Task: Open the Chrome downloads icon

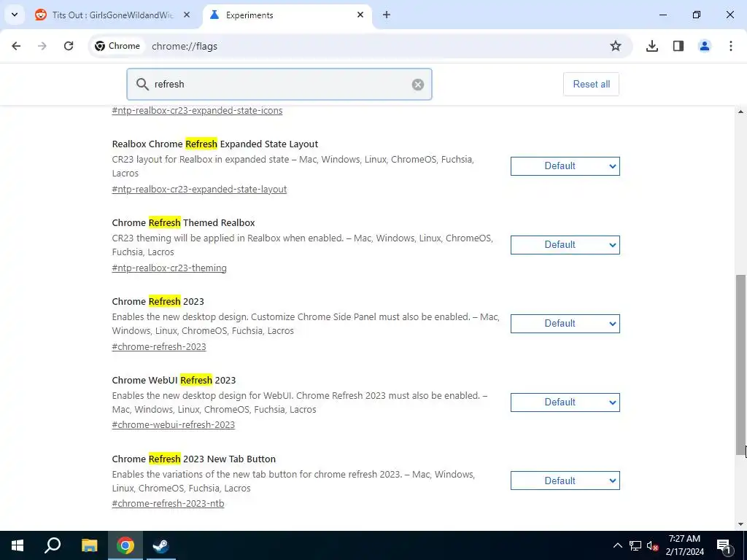Action: coord(651,46)
